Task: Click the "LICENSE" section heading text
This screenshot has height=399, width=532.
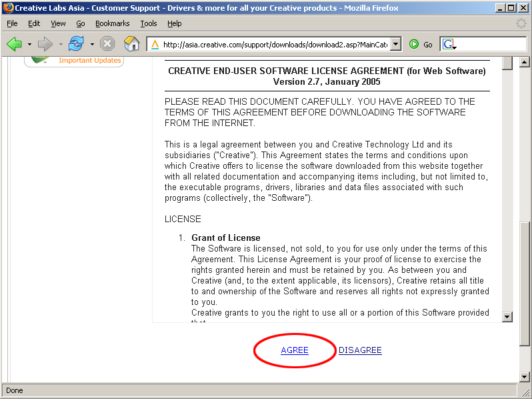Action: [x=183, y=219]
